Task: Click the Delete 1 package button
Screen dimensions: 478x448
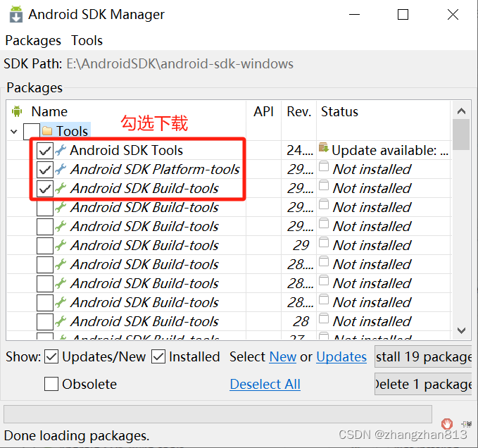Action: point(423,384)
